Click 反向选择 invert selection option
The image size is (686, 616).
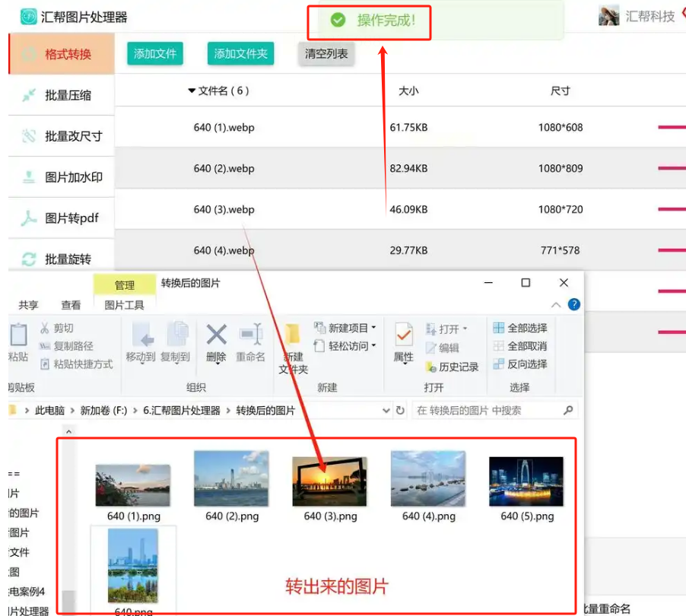click(519, 364)
